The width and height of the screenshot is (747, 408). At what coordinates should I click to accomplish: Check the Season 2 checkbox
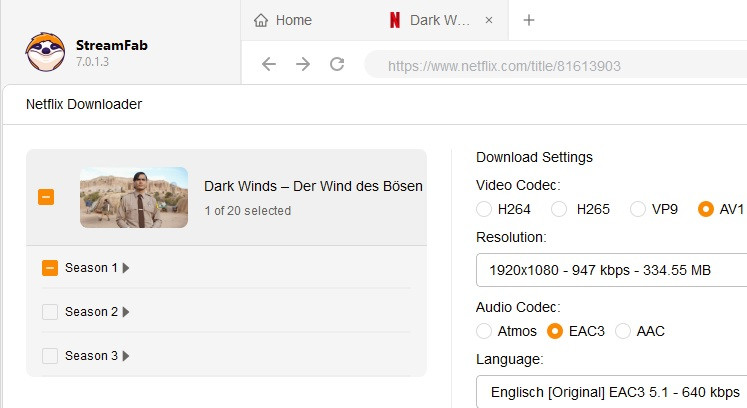(50, 312)
